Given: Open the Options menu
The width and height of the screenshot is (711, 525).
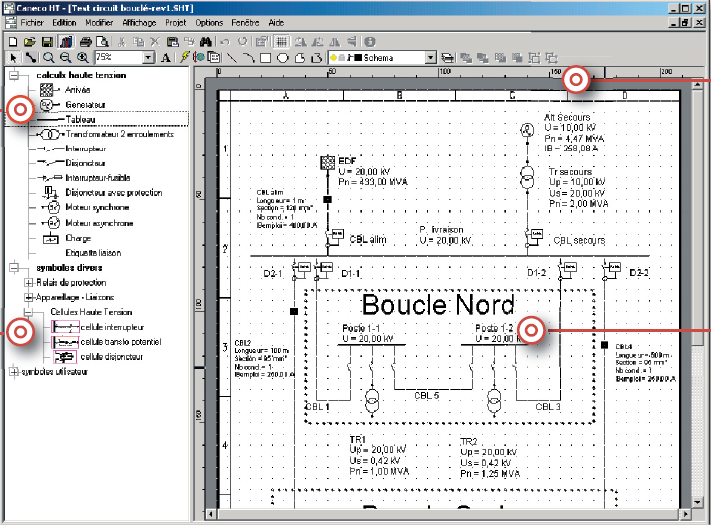Looking at the screenshot, I should coord(209,23).
